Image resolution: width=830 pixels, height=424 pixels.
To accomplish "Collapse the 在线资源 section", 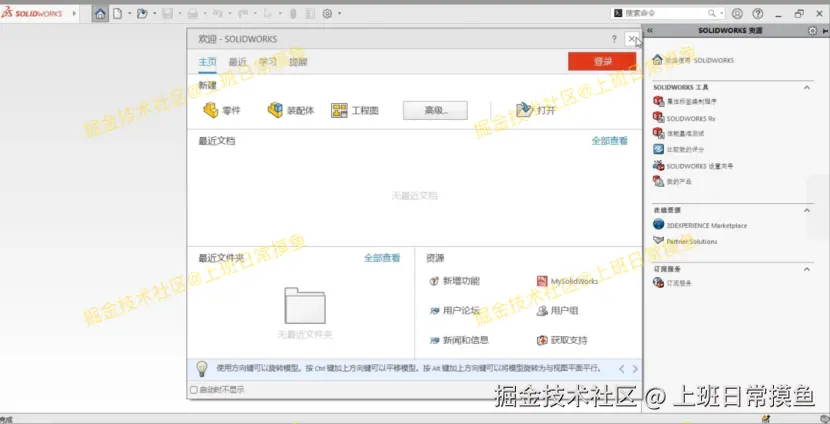I will point(807,210).
